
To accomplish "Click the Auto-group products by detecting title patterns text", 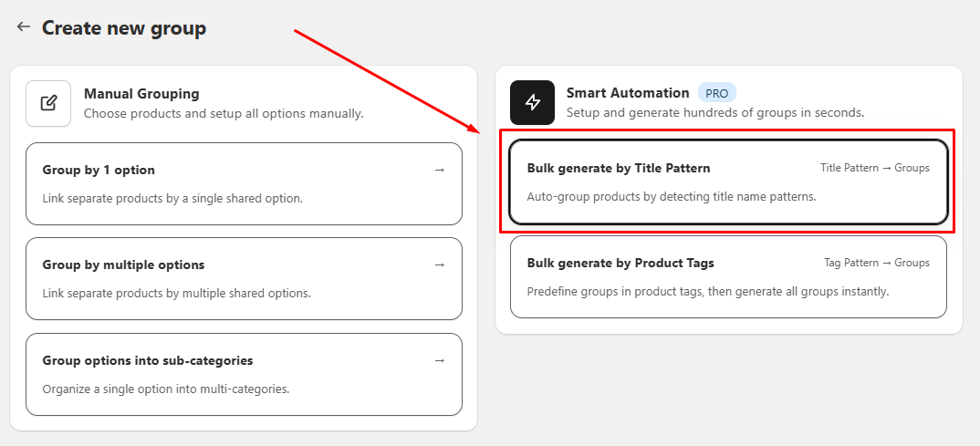I will 672,196.
